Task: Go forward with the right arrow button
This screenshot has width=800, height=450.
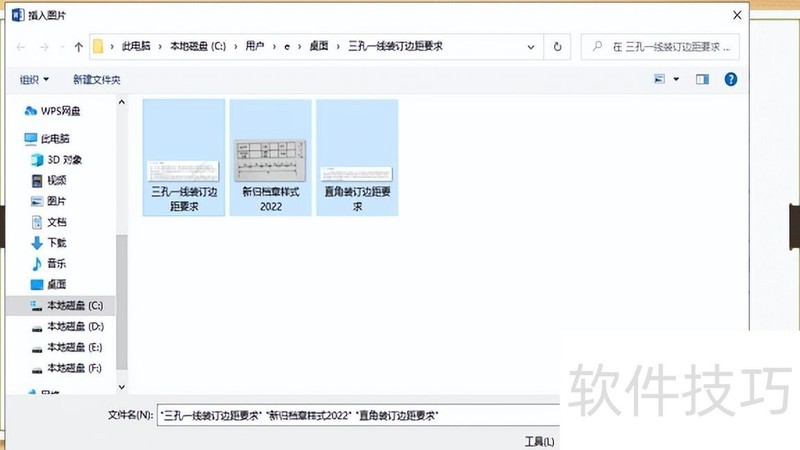Action: point(44,47)
